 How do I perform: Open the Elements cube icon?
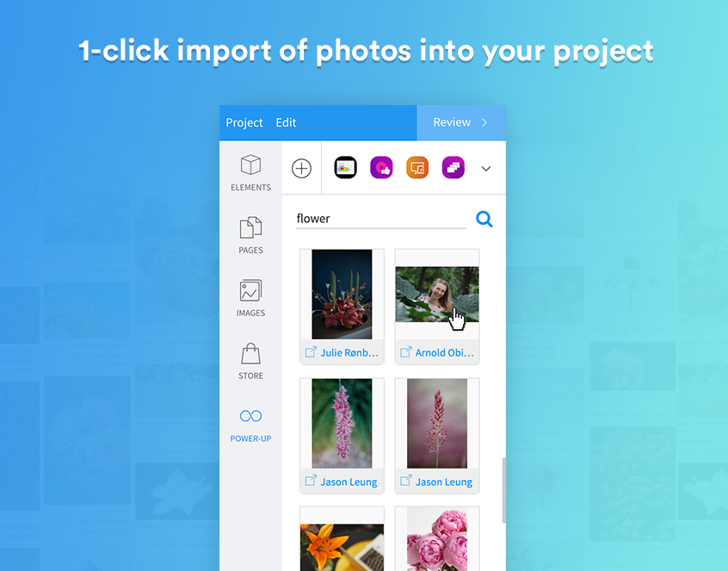250,165
